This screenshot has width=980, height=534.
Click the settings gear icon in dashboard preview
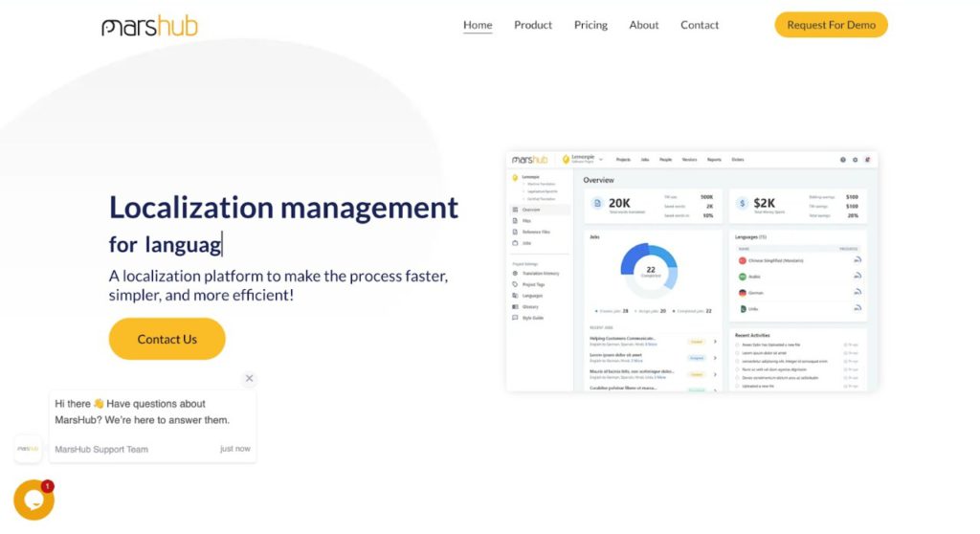[855, 160]
